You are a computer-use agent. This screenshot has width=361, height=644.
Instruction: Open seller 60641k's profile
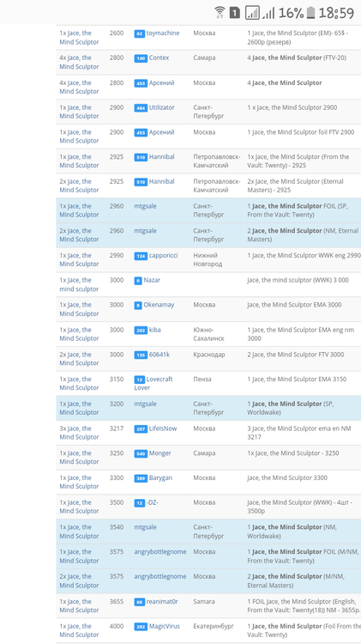[159, 355]
